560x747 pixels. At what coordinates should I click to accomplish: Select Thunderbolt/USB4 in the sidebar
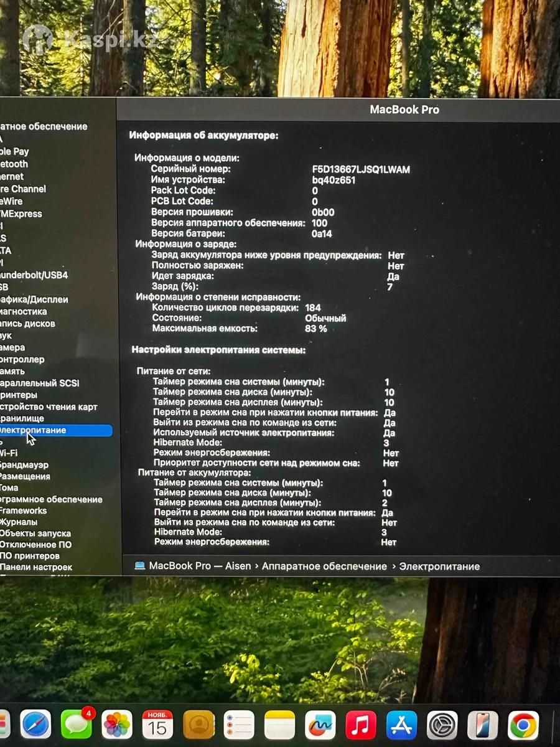34,275
